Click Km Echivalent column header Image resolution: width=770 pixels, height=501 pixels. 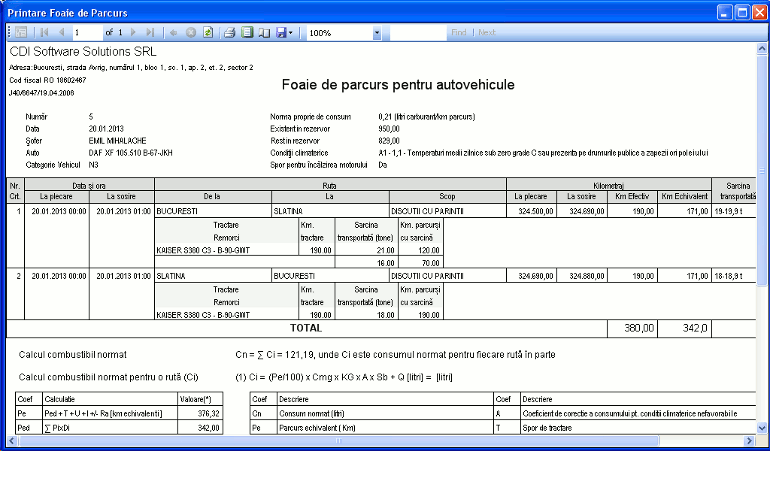click(685, 196)
